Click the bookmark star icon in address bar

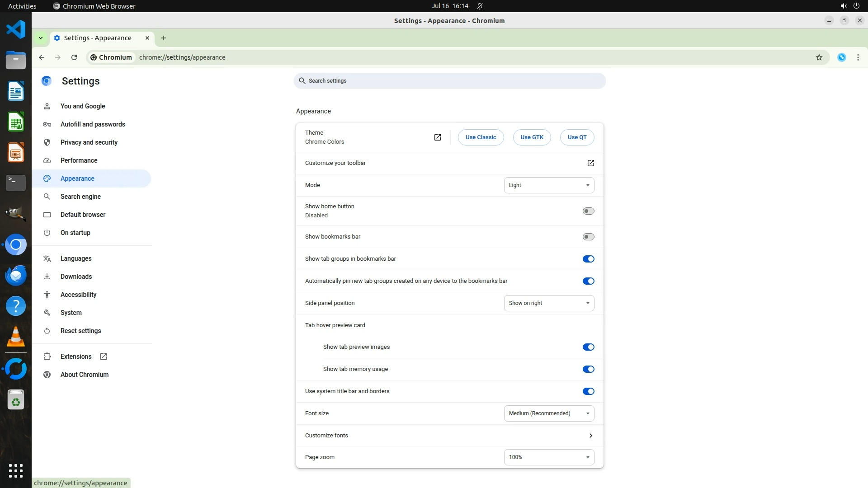[x=819, y=57]
